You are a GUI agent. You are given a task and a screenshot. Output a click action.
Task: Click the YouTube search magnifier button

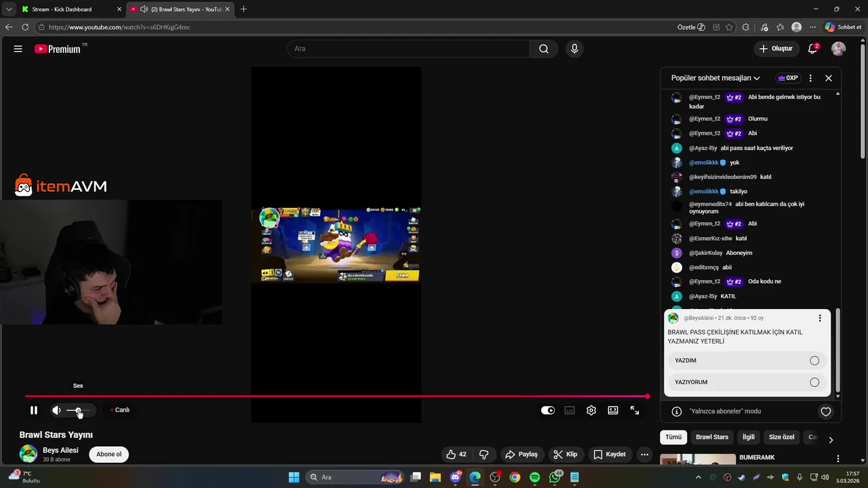(544, 49)
